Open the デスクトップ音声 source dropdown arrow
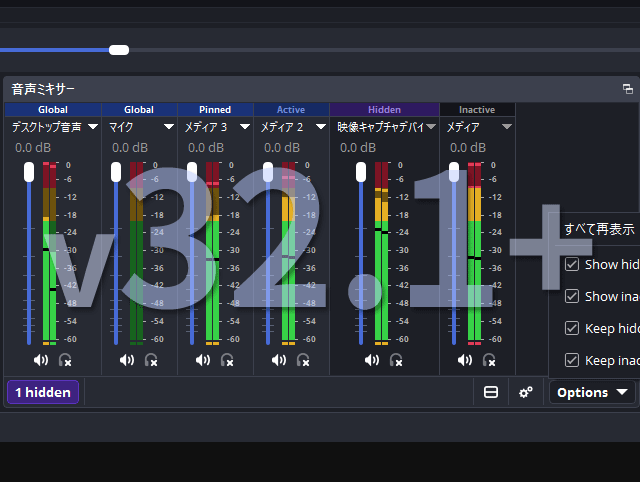 [x=93, y=127]
